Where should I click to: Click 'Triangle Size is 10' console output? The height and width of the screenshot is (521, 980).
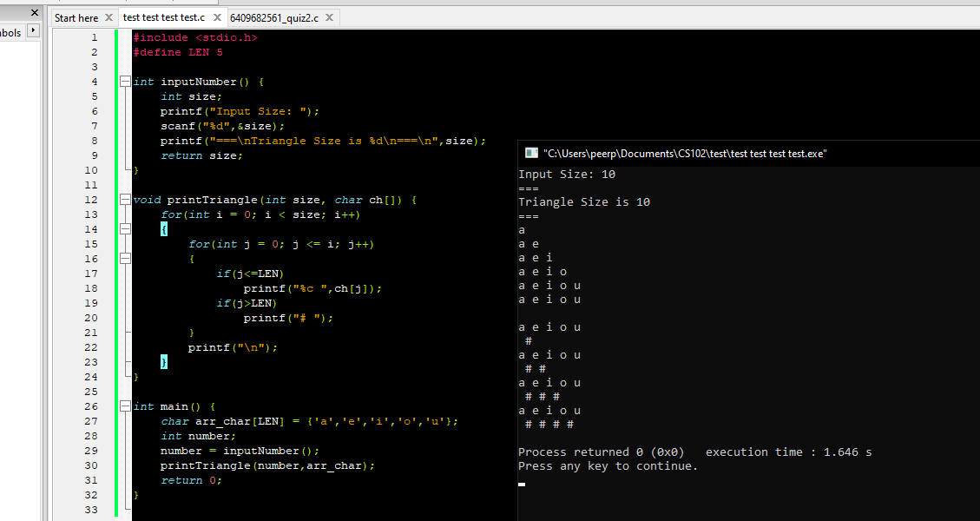point(584,202)
